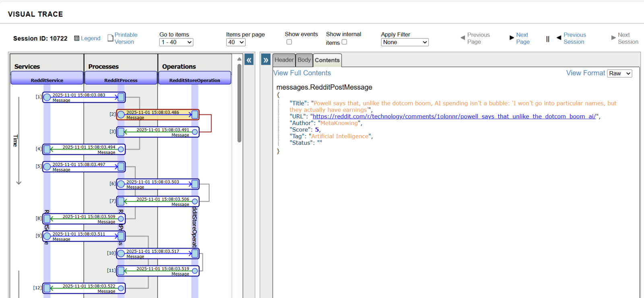Screen dimensions: 644x298
Task: Collapse the left diagram panel with the double-left arrow
Action: (249, 60)
